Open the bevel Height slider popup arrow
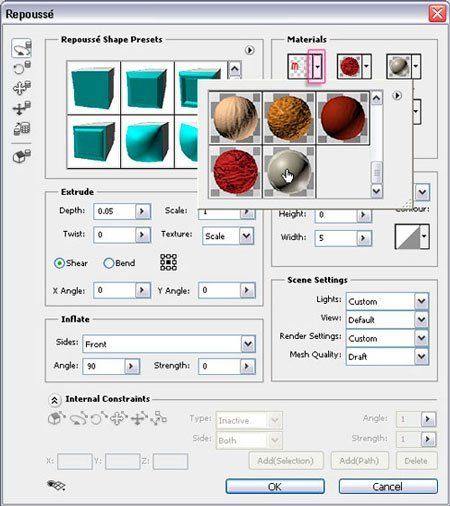The width and height of the screenshot is (450, 506). 364,215
